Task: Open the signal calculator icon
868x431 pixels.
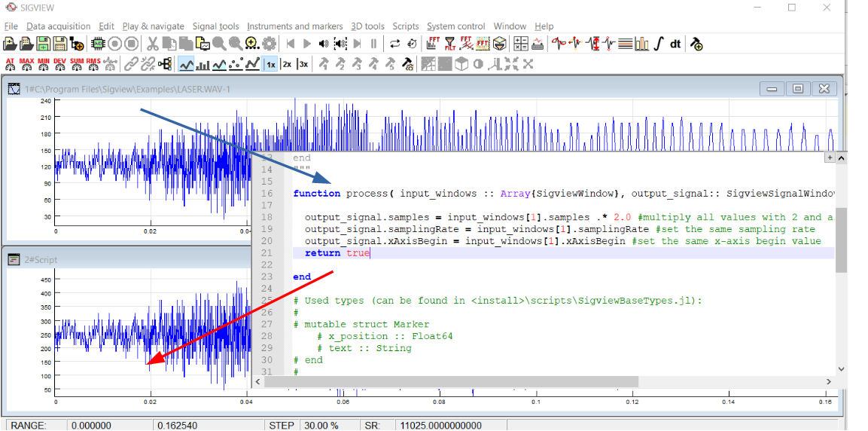Action: (520, 44)
